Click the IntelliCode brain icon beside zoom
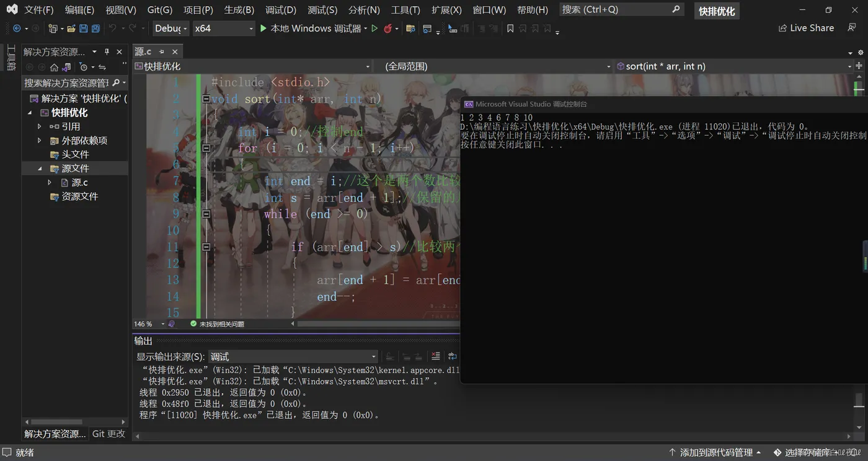This screenshot has height=461, width=868. click(x=172, y=324)
